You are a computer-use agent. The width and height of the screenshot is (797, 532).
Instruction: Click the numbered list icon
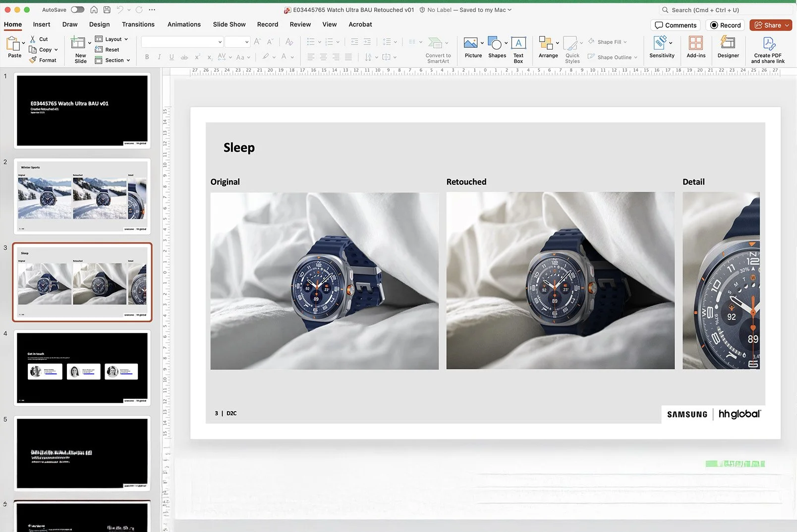coord(329,42)
